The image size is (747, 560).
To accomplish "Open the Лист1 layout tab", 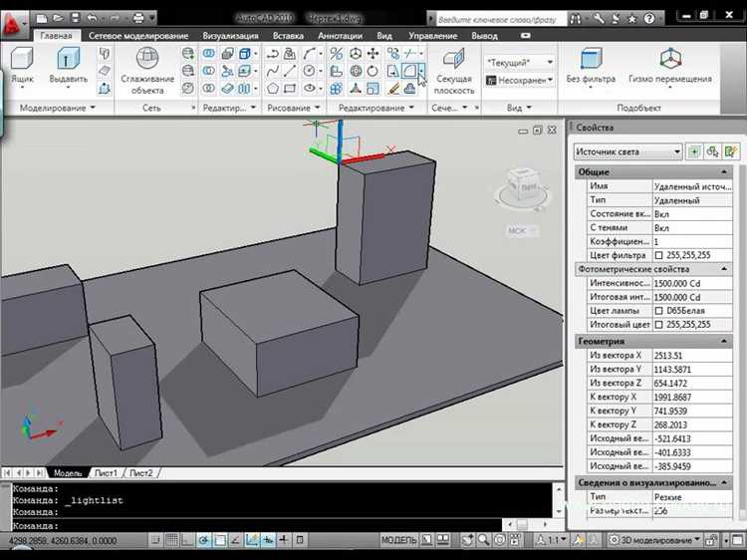I will coord(106,472).
